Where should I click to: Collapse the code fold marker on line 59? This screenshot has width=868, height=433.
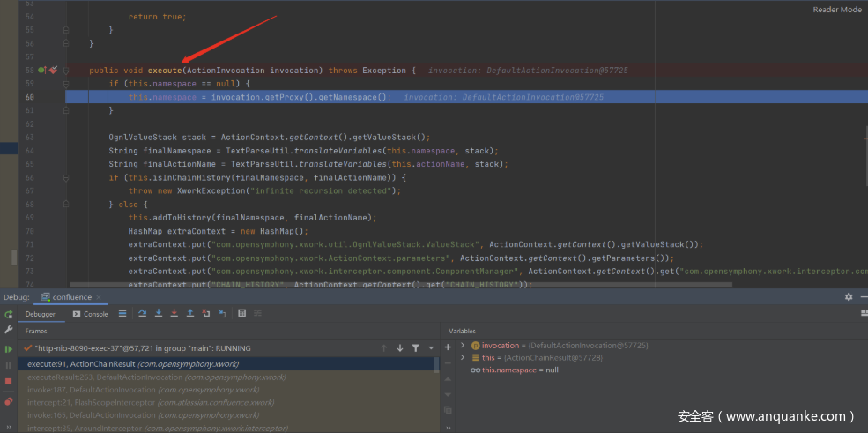coord(66,84)
